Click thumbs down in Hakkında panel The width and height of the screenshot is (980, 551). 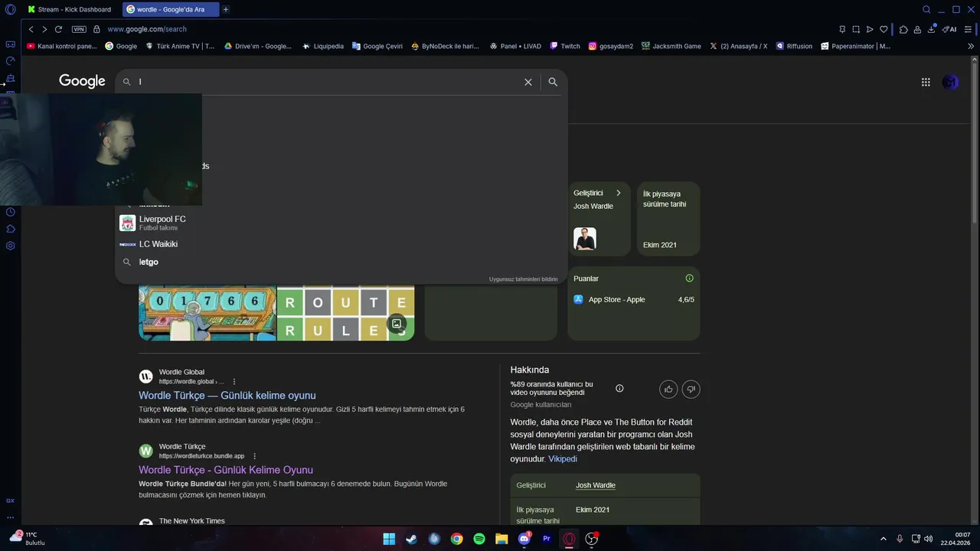coord(691,389)
